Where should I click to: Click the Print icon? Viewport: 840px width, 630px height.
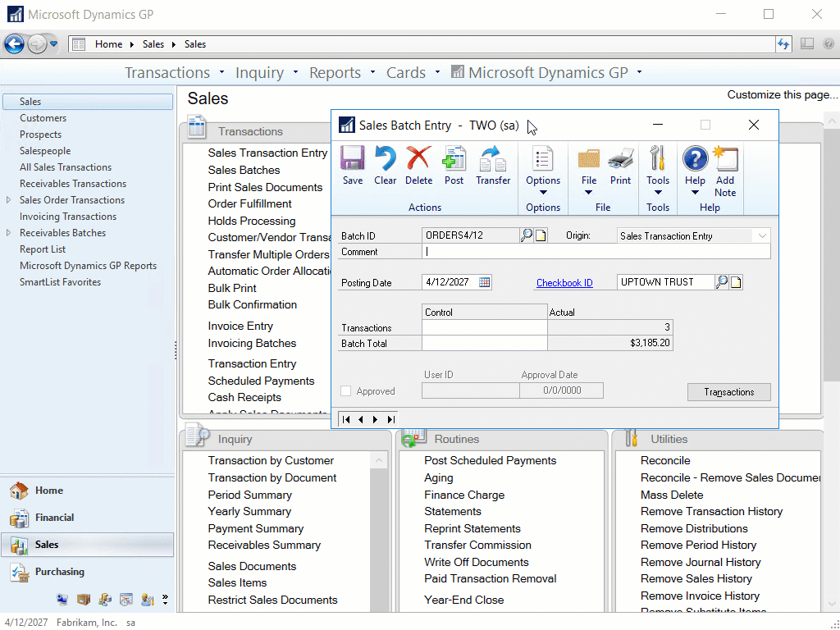[x=620, y=159]
